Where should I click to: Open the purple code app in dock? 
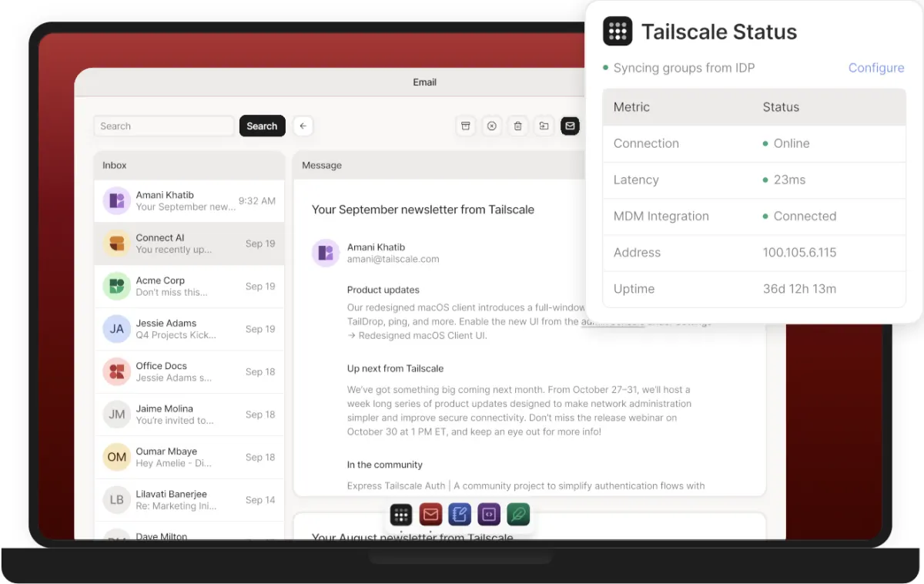(x=489, y=515)
